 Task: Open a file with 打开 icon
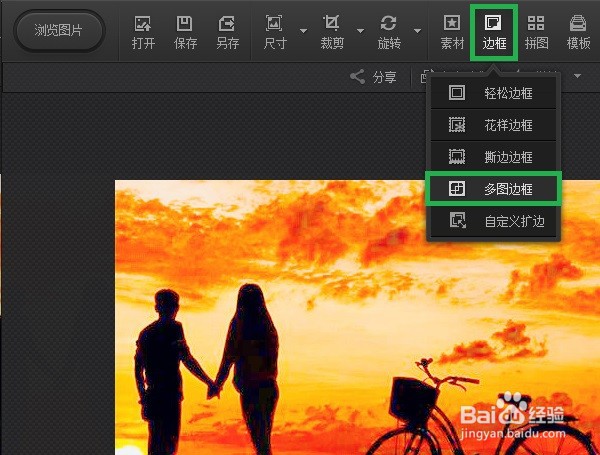click(143, 33)
